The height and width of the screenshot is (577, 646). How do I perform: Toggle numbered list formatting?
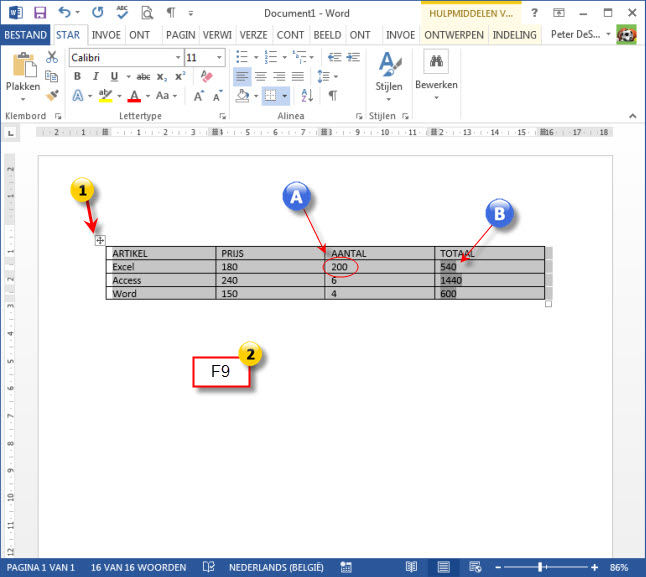(271, 57)
